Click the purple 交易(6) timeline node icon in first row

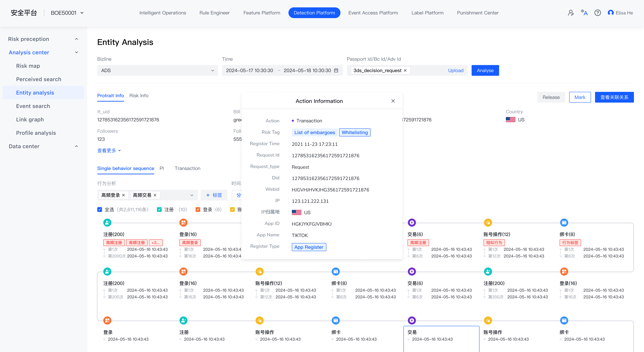[412, 222]
